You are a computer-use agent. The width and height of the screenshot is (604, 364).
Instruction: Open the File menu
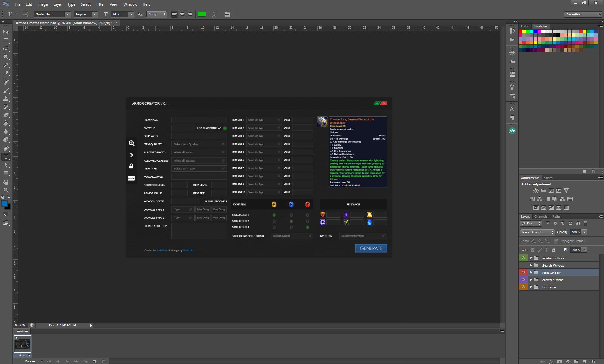point(18,4)
